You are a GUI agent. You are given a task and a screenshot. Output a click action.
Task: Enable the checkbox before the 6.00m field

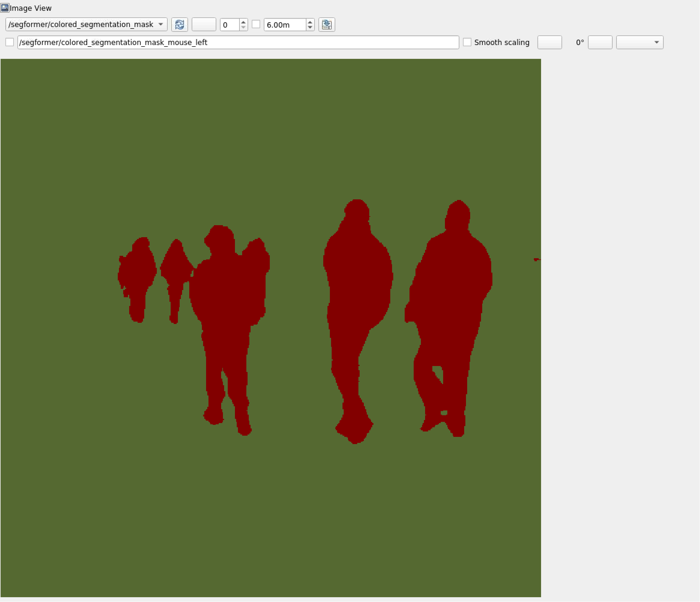click(x=256, y=24)
